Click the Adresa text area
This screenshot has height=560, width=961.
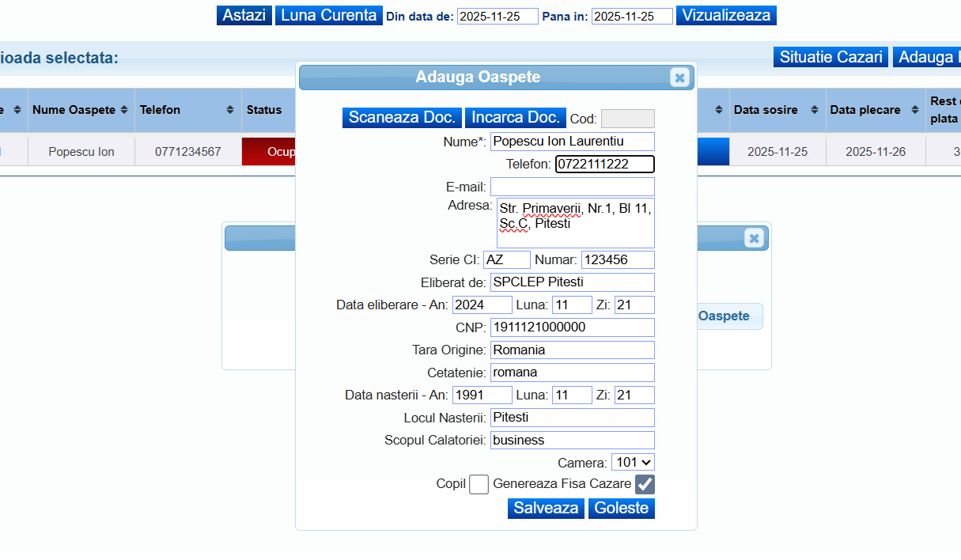[x=575, y=222]
